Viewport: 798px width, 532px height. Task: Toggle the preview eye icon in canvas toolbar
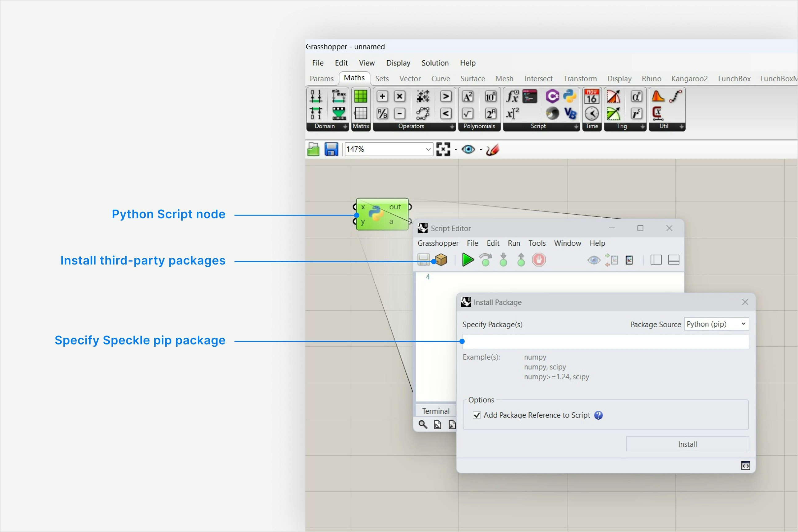pyautogui.click(x=468, y=149)
